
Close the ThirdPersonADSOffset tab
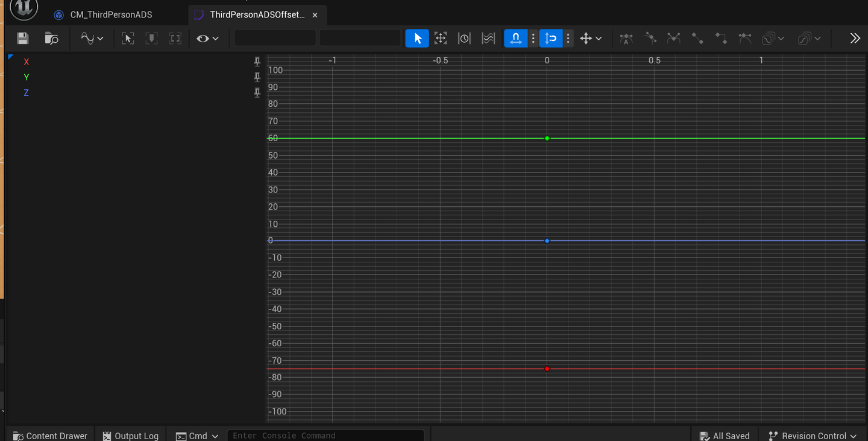tap(315, 15)
